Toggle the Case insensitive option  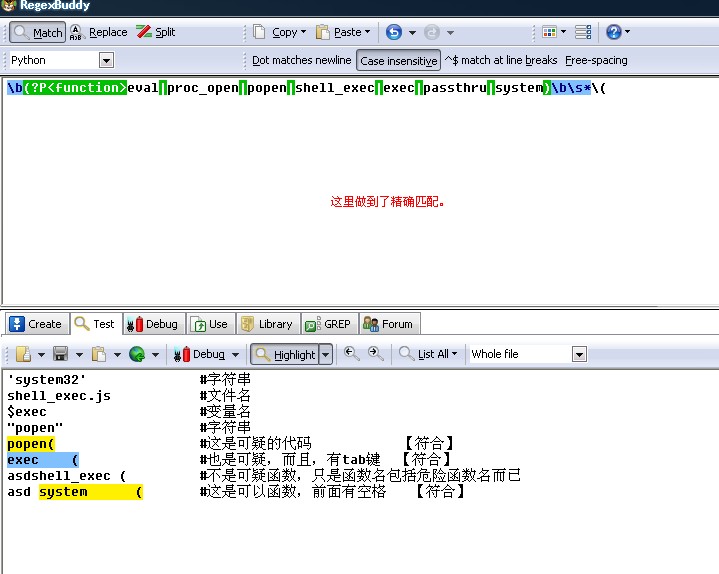pyautogui.click(x=398, y=60)
